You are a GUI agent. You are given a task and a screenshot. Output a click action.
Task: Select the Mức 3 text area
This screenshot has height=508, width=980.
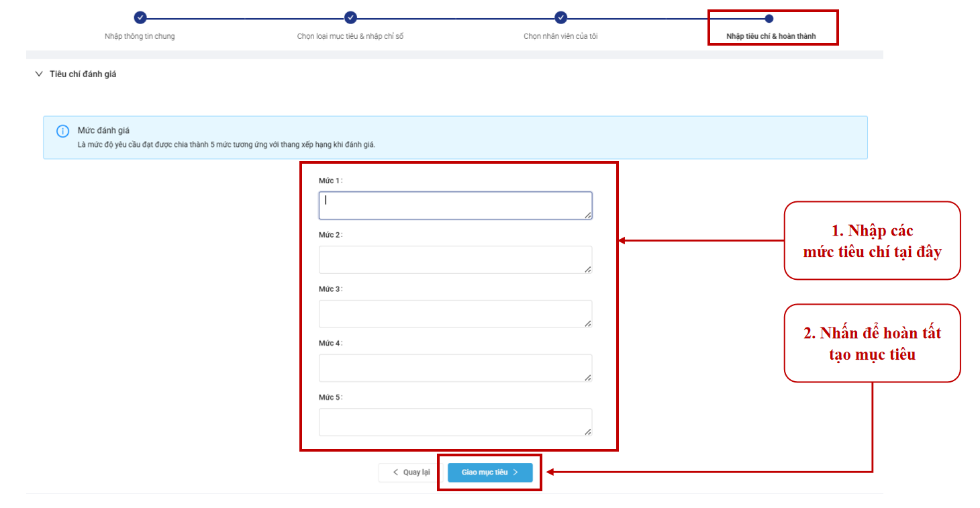pyautogui.click(x=455, y=314)
